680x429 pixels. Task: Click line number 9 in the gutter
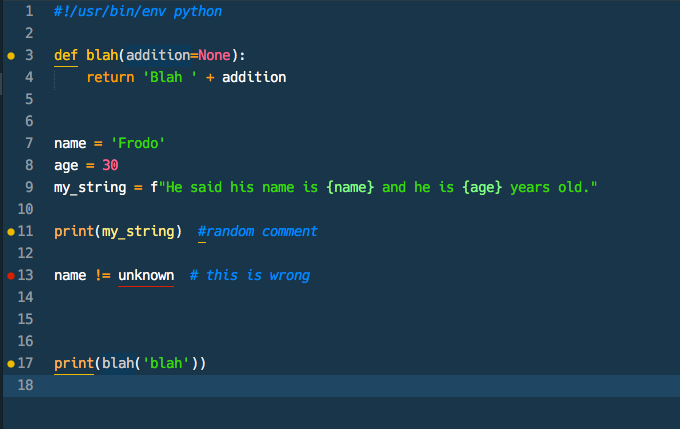[x=29, y=187]
